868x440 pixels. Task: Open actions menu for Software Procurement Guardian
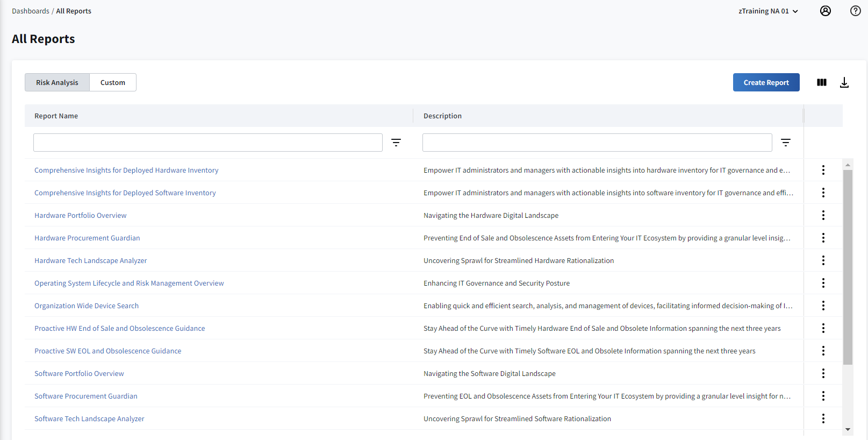pos(823,396)
